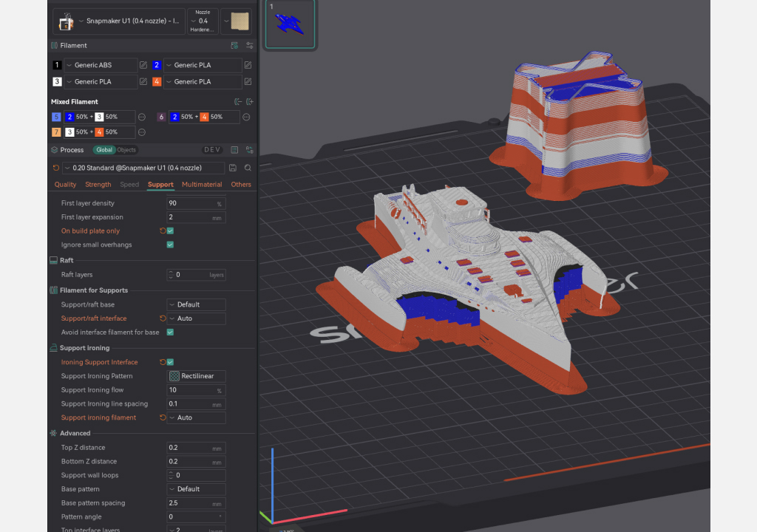Open filament 4 Generic PLA dropdown

point(203,81)
